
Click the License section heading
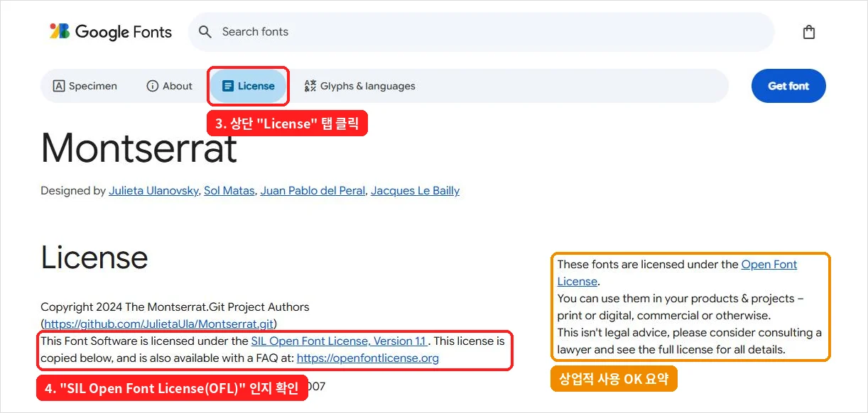click(x=94, y=258)
